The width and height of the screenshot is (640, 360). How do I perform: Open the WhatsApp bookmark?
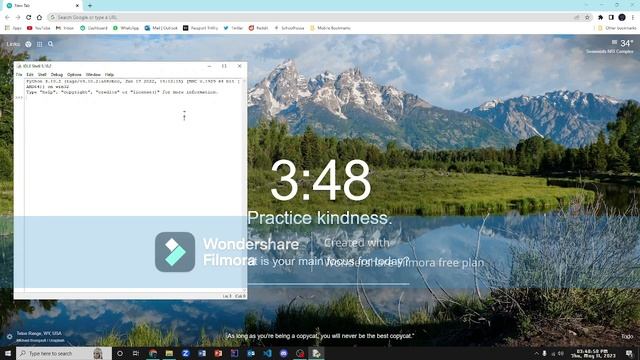click(126, 28)
